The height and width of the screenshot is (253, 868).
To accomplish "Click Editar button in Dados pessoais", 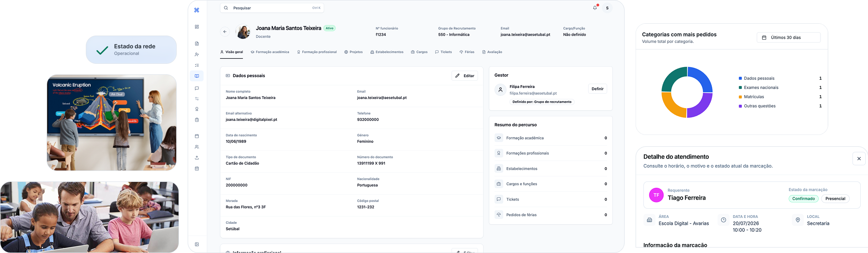I will pos(465,76).
